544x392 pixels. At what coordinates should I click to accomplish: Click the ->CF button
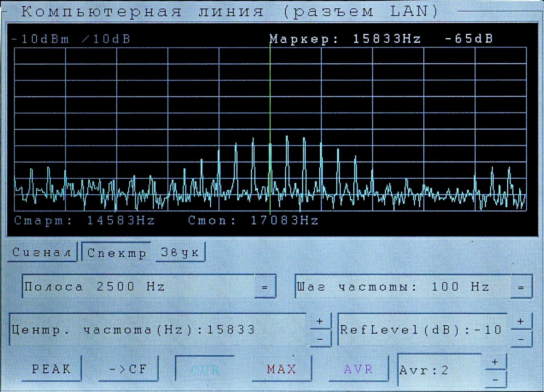tap(128, 369)
